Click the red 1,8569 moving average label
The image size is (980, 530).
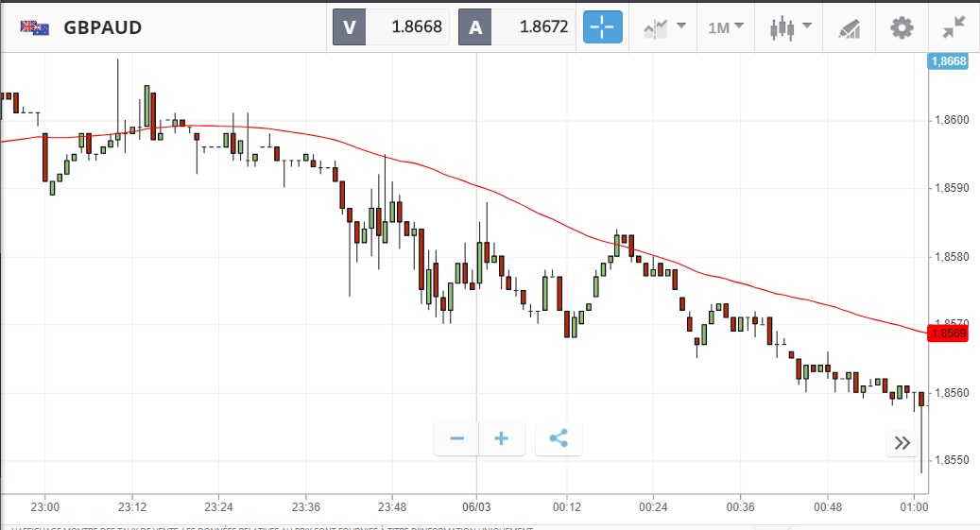point(949,333)
